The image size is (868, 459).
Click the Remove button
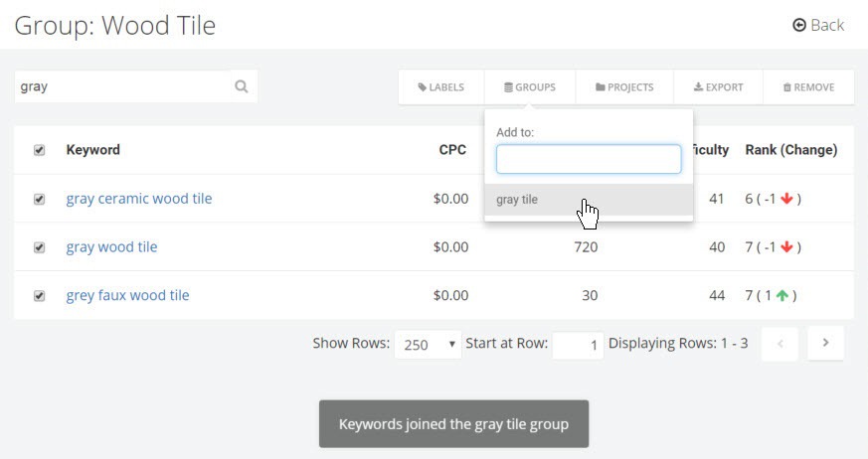[x=808, y=86]
